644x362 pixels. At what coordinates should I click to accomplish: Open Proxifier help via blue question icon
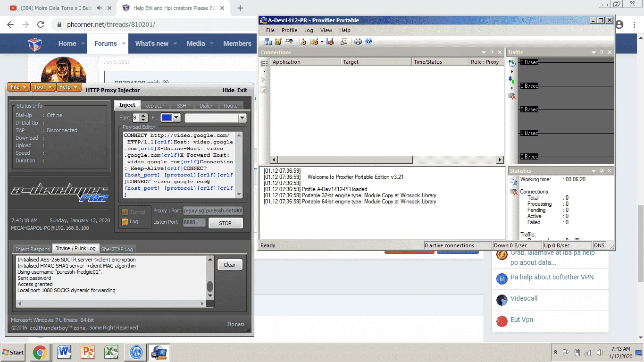368,42
